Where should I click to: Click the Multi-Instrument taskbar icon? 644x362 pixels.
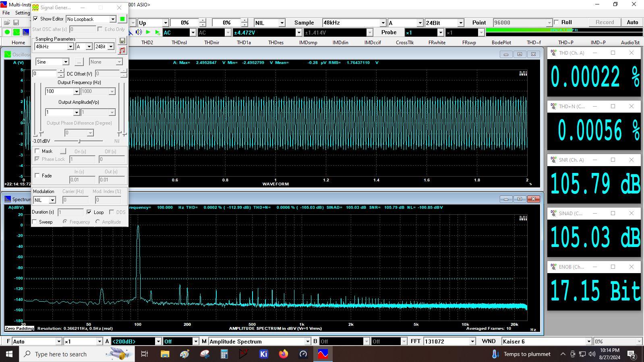tap(323, 354)
